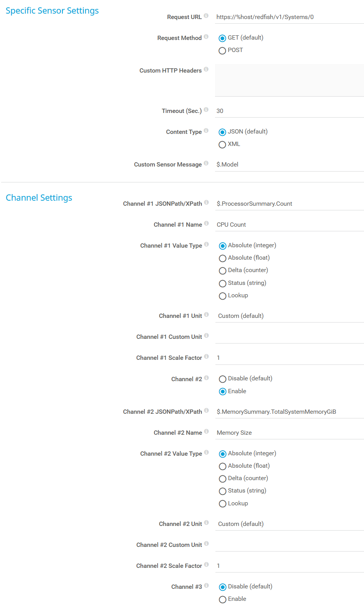Image resolution: width=364 pixels, height=609 pixels.
Task: Click the info icon beside Channel #1 Scale Factor
Action: pos(206,357)
